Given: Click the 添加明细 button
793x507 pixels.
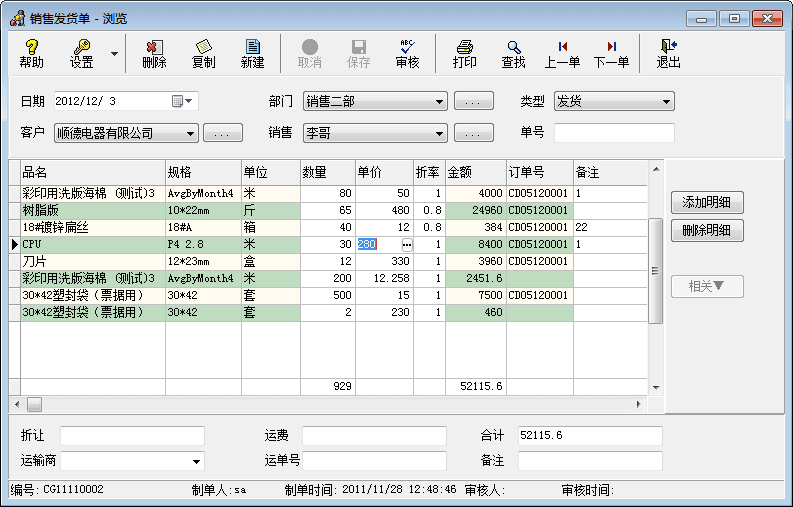Looking at the screenshot, I should pos(707,202).
